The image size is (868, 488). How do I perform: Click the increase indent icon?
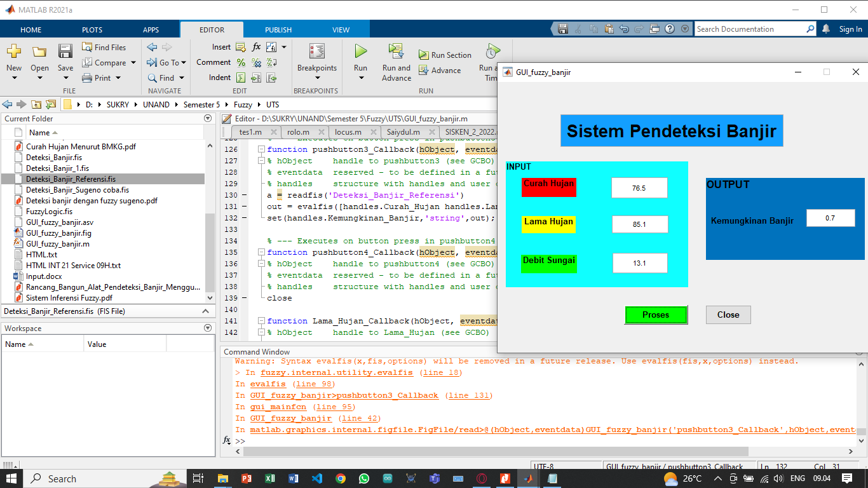coord(256,78)
